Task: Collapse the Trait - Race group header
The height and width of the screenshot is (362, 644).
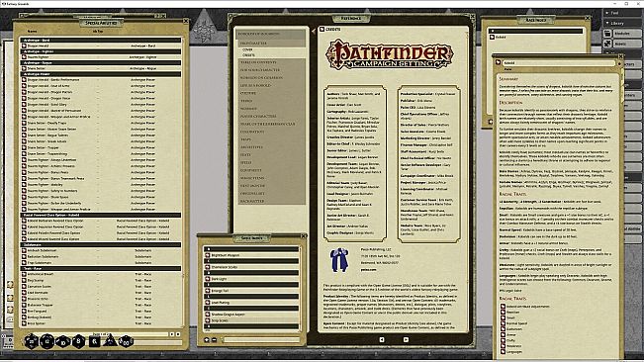Action: (x=101, y=268)
